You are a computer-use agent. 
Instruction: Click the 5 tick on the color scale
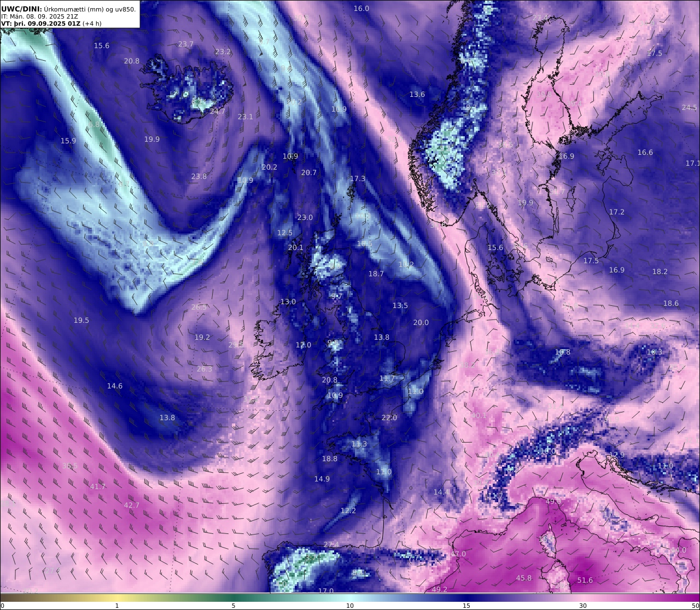coord(234,606)
